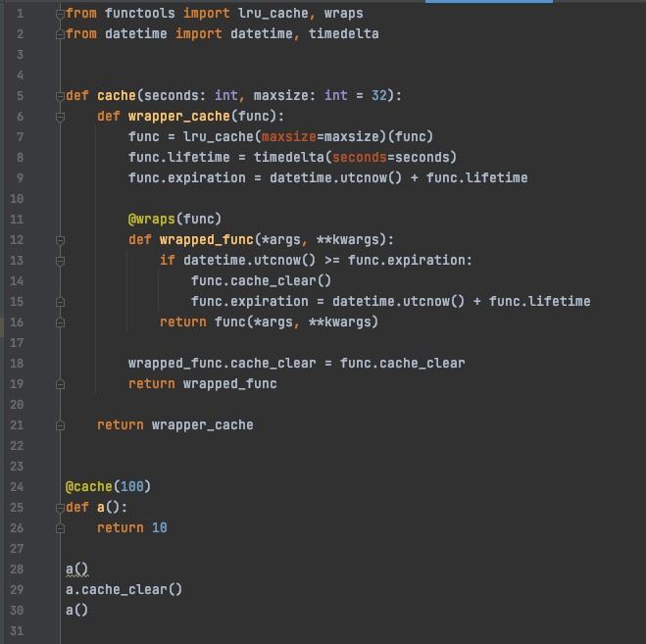The image size is (646, 644).
Task: Collapse the import block fold marker on line 1
Action: click(x=60, y=15)
